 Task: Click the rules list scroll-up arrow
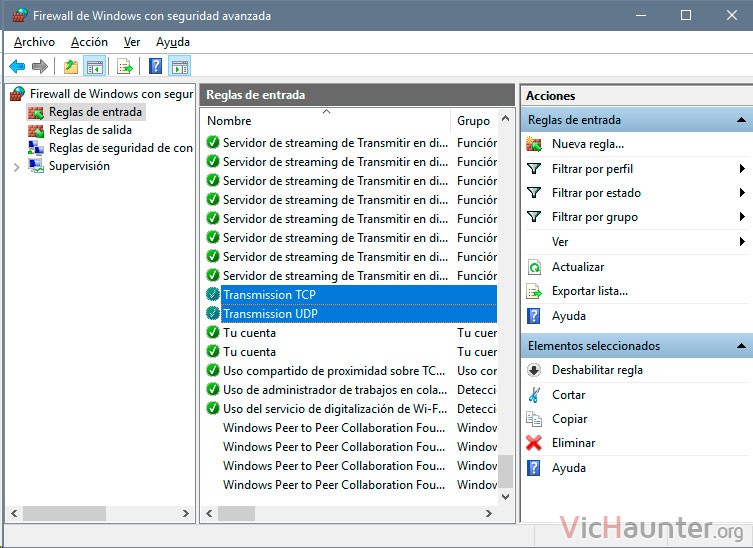point(505,118)
